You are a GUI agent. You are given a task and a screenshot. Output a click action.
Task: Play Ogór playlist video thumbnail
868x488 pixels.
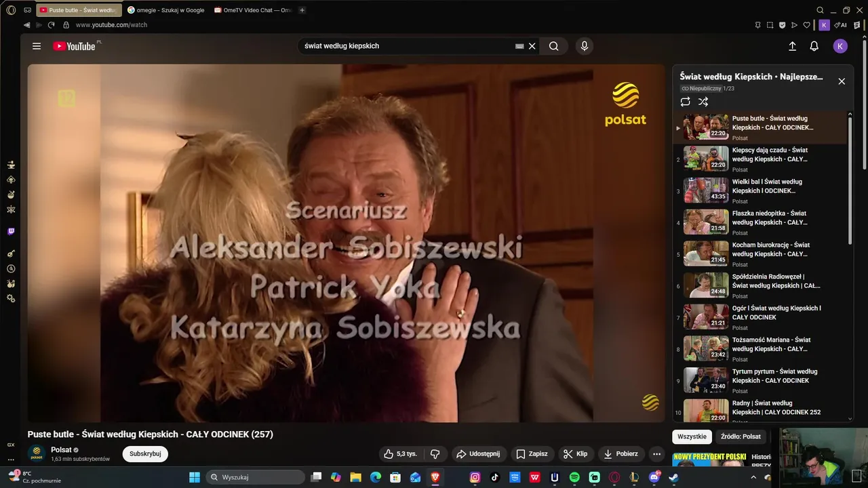[x=706, y=317]
